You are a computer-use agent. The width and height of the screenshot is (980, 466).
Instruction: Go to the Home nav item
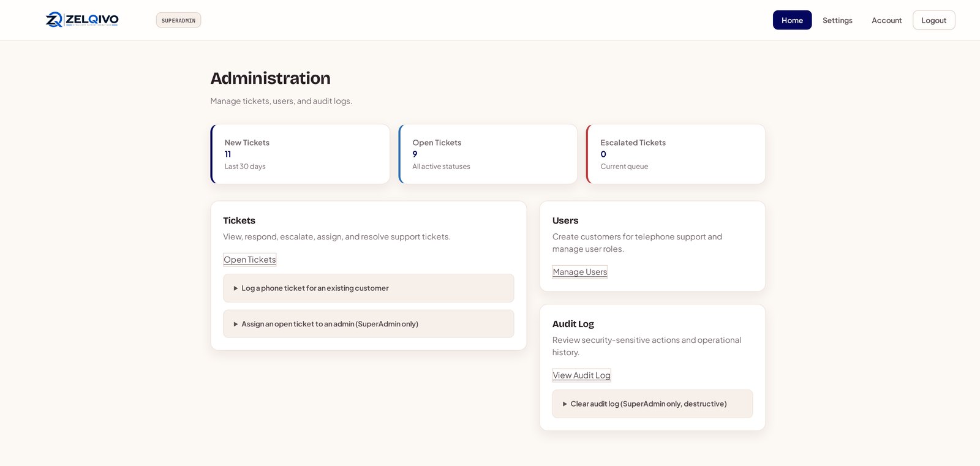coord(792,20)
